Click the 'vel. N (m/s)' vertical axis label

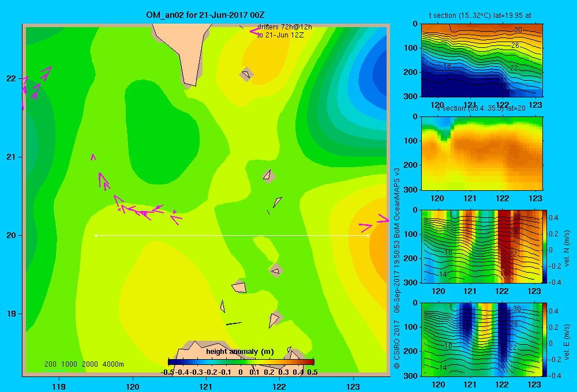(x=567, y=248)
